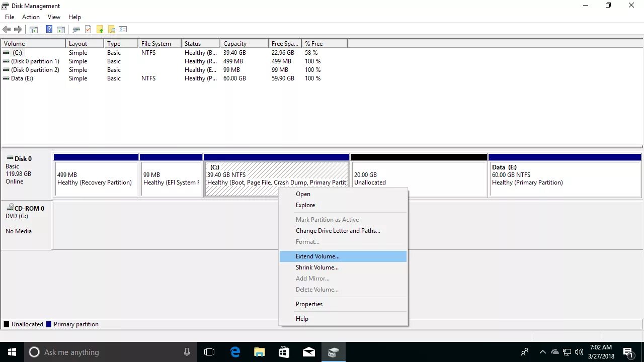644x362 pixels.
Task: Select the Data (E:) volume list row
Action: click(x=174, y=78)
